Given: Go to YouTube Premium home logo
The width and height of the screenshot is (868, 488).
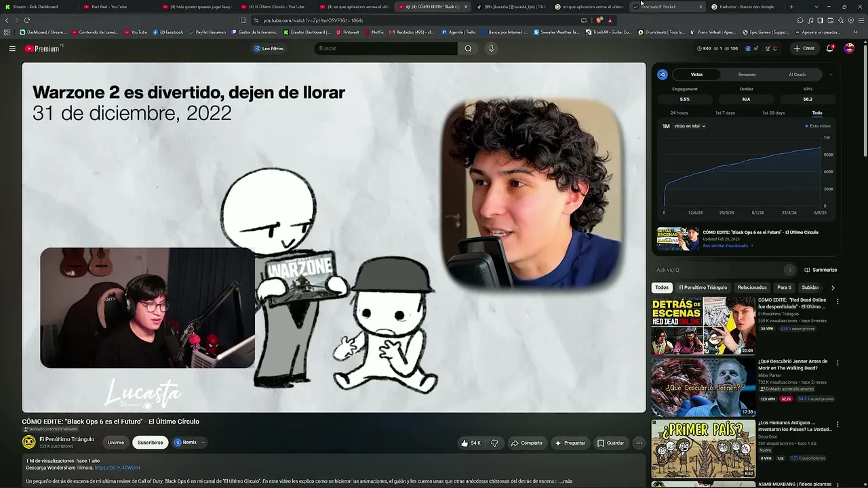Looking at the screenshot, I should pos(42,49).
